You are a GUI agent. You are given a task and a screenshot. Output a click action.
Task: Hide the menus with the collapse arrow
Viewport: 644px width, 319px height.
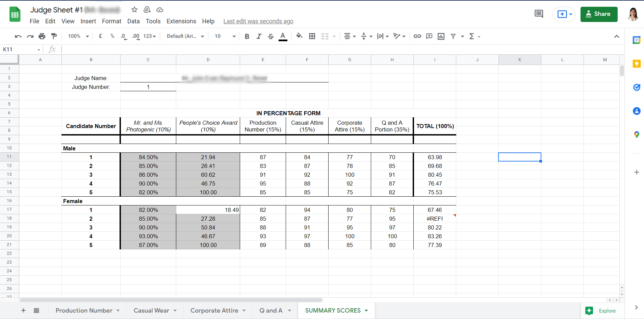(x=617, y=36)
